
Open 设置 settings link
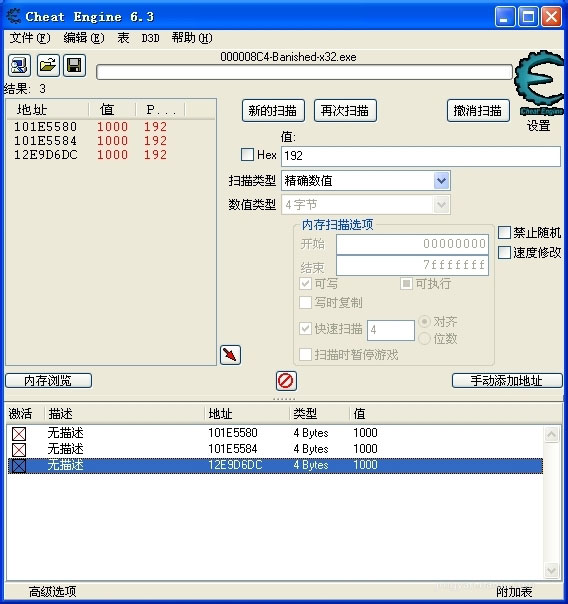click(x=539, y=126)
